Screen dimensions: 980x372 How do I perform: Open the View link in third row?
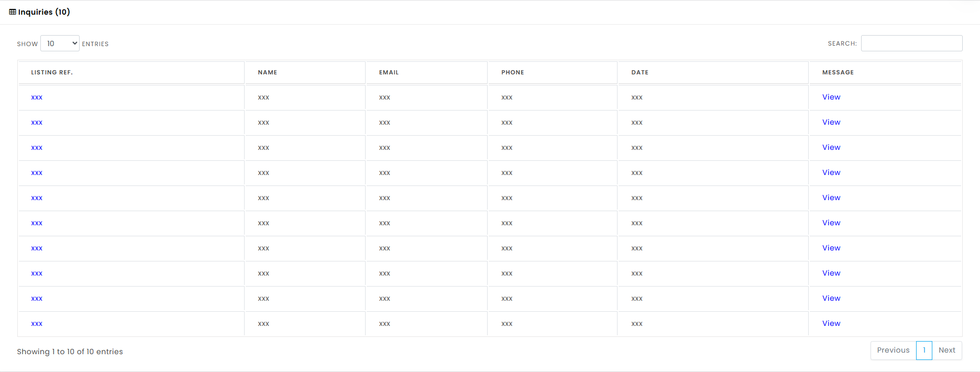831,147
